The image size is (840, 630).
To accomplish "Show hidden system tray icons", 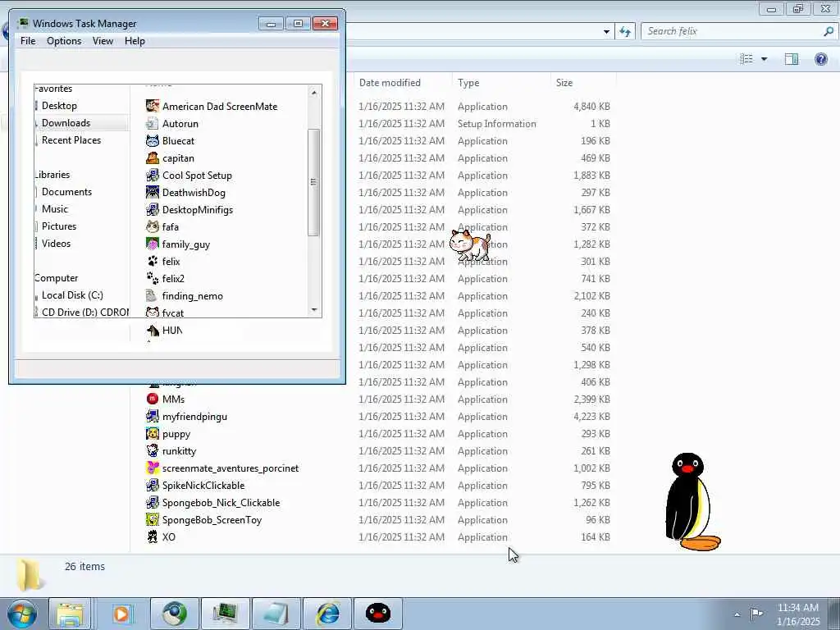I will [737, 614].
